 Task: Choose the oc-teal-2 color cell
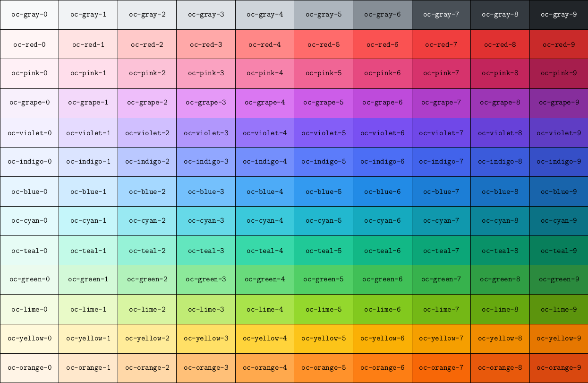click(147, 250)
